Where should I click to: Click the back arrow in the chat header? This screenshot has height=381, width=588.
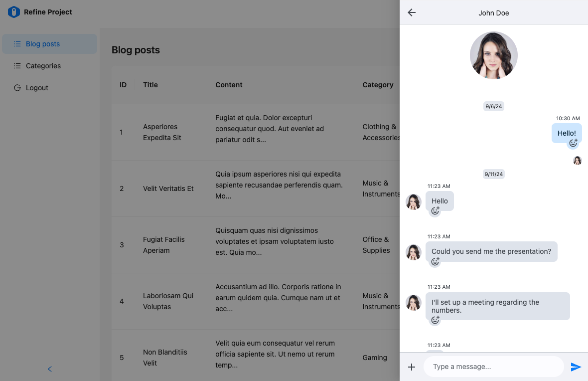(412, 12)
